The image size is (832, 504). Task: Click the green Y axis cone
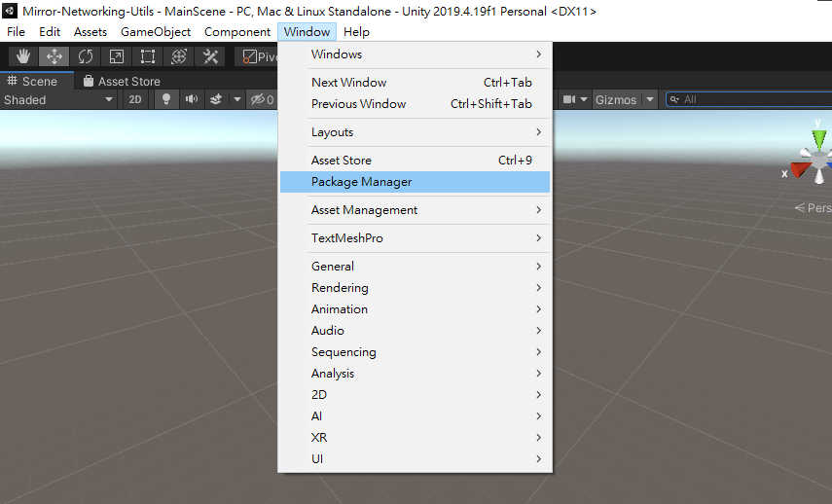coord(819,139)
